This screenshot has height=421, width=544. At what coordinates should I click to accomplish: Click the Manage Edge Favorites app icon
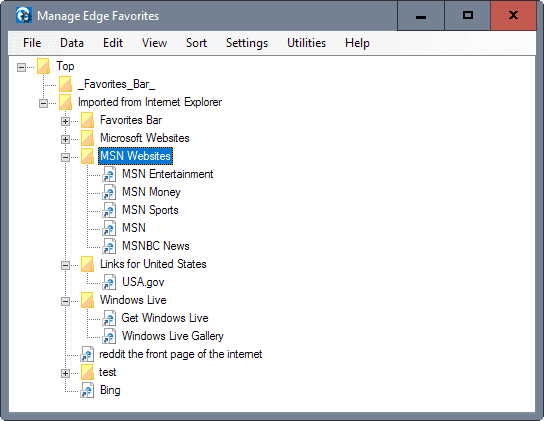pyautogui.click(x=24, y=16)
